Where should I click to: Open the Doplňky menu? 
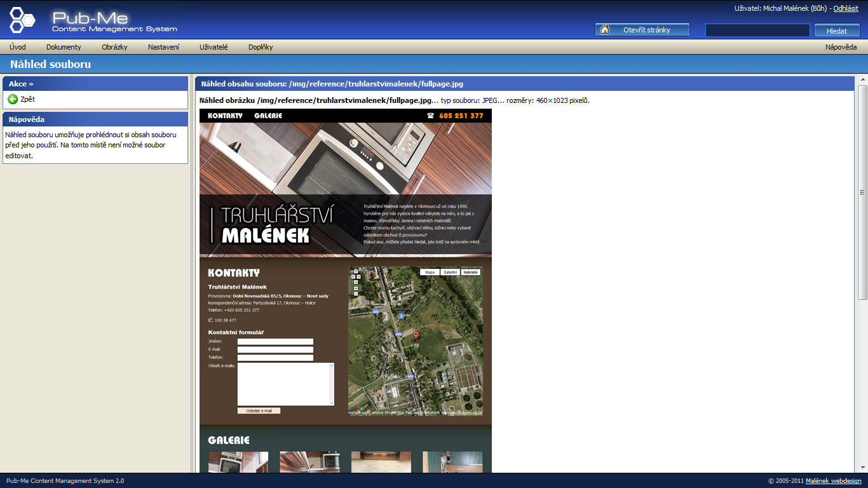[x=261, y=47]
